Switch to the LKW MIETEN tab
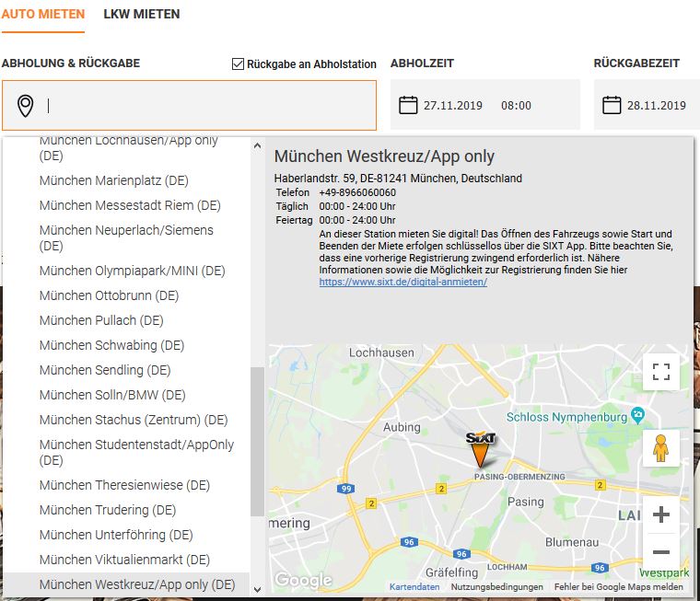 [142, 15]
